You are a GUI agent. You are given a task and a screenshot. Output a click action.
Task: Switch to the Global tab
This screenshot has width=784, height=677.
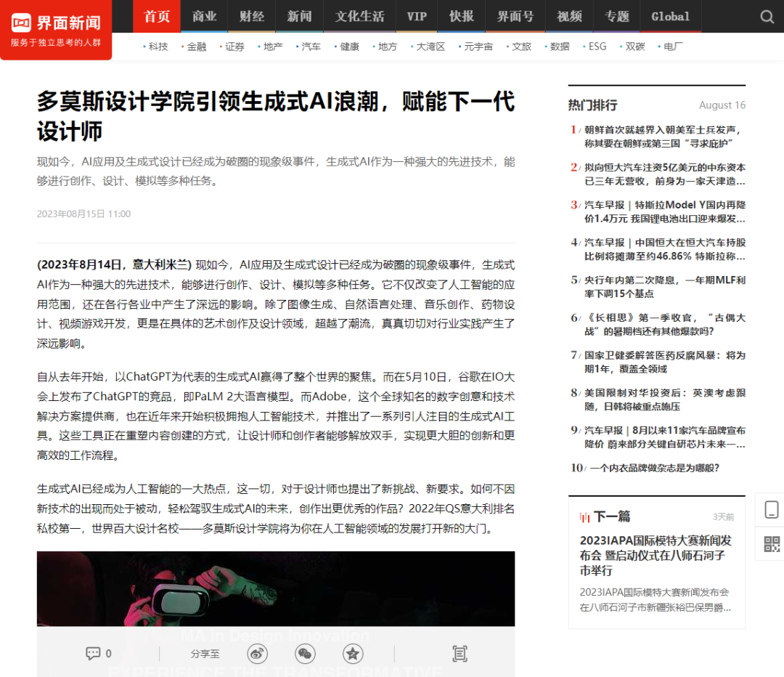point(670,17)
